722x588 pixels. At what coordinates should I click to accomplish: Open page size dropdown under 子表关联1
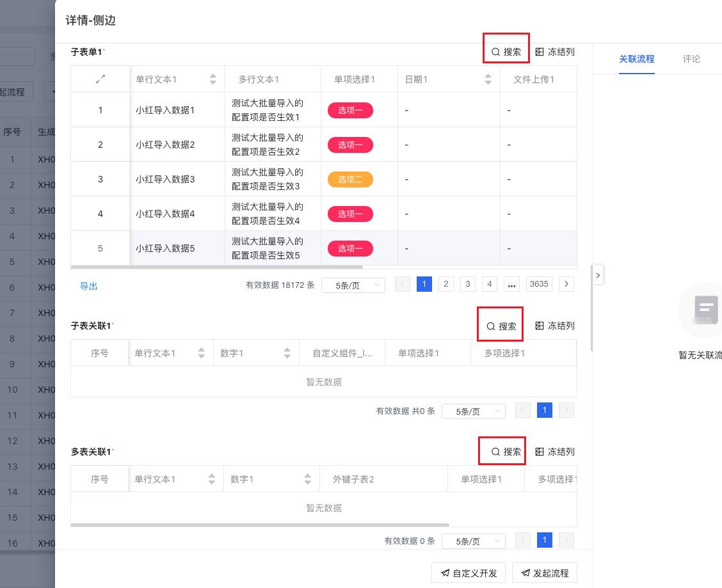click(473, 411)
